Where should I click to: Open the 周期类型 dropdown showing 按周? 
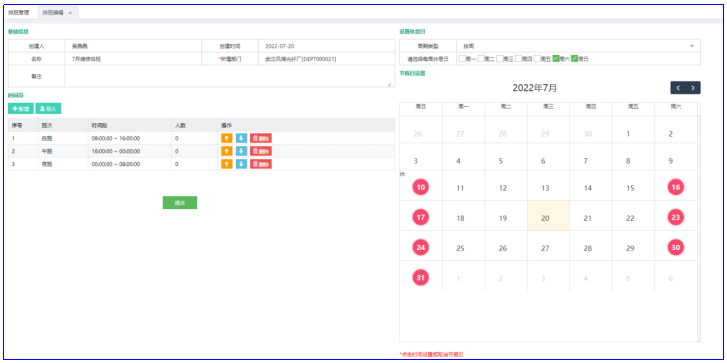click(x=578, y=46)
